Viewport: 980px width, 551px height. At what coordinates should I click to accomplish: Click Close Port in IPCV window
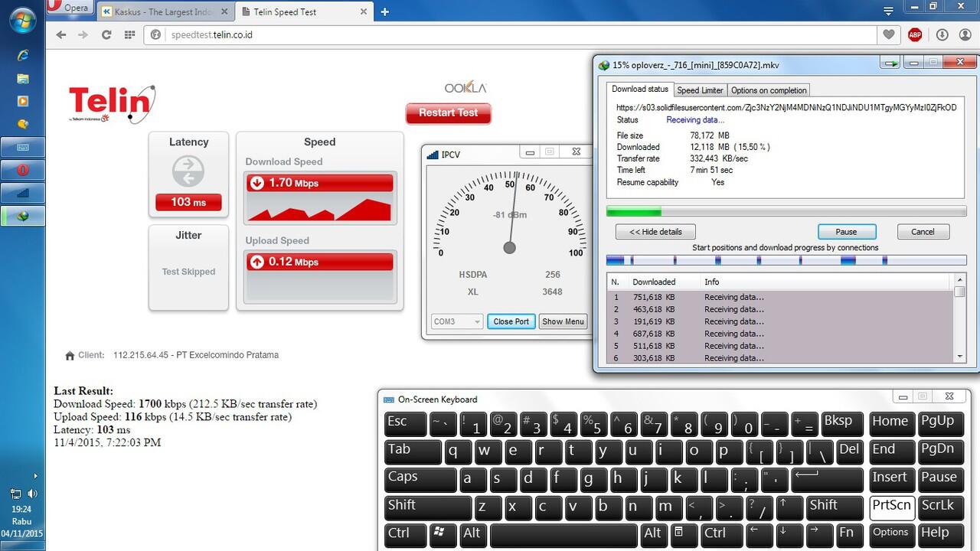click(x=511, y=321)
